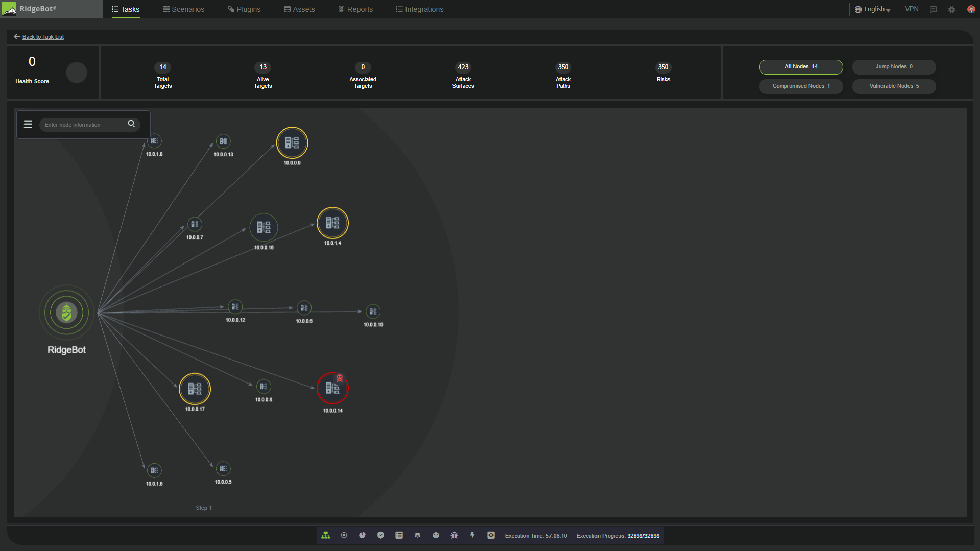Screen dimensions: 980x551
Task: Click the shield checkmark icon in bottom toolbar
Action: click(380, 535)
